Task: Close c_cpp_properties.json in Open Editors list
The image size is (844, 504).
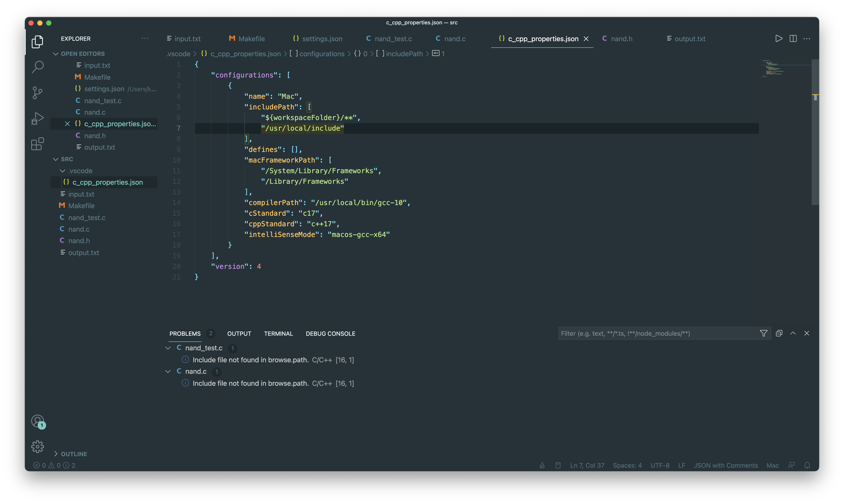Action: coord(67,124)
